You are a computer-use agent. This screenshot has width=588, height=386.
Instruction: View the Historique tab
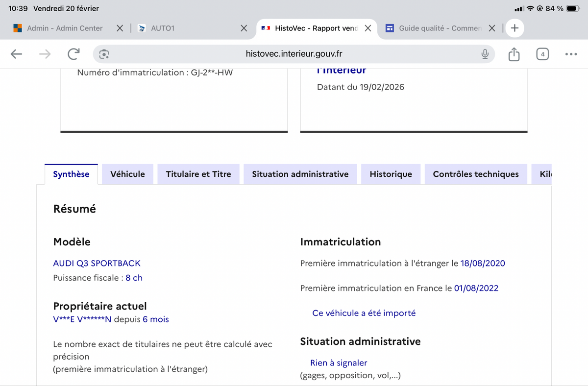(391, 174)
